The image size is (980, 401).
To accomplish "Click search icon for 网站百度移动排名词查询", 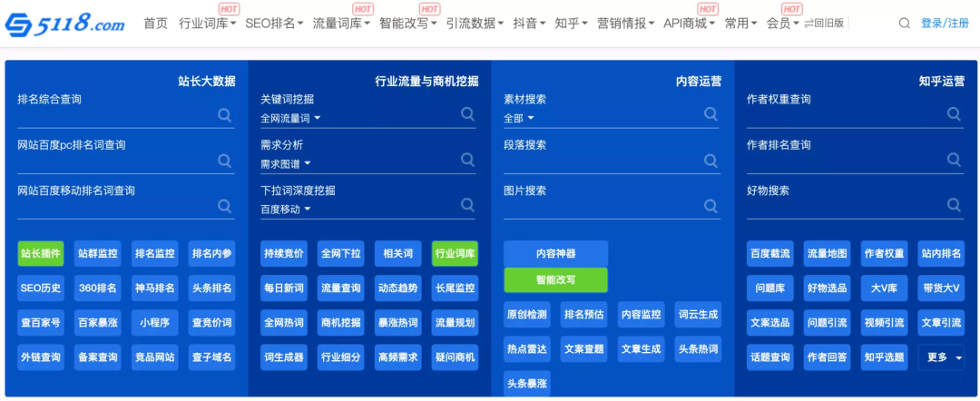I will click(x=224, y=206).
